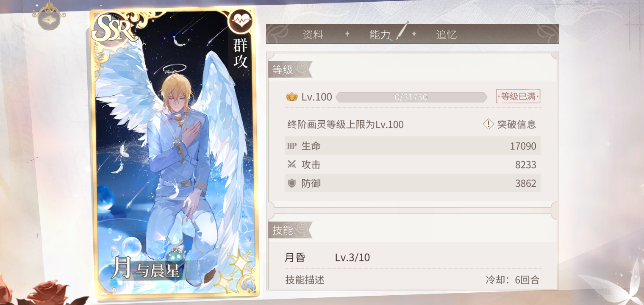The width and height of the screenshot is (644, 305).
Task: Click the shield icon for 防御
Action: pyautogui.click(x=291, y=183)
